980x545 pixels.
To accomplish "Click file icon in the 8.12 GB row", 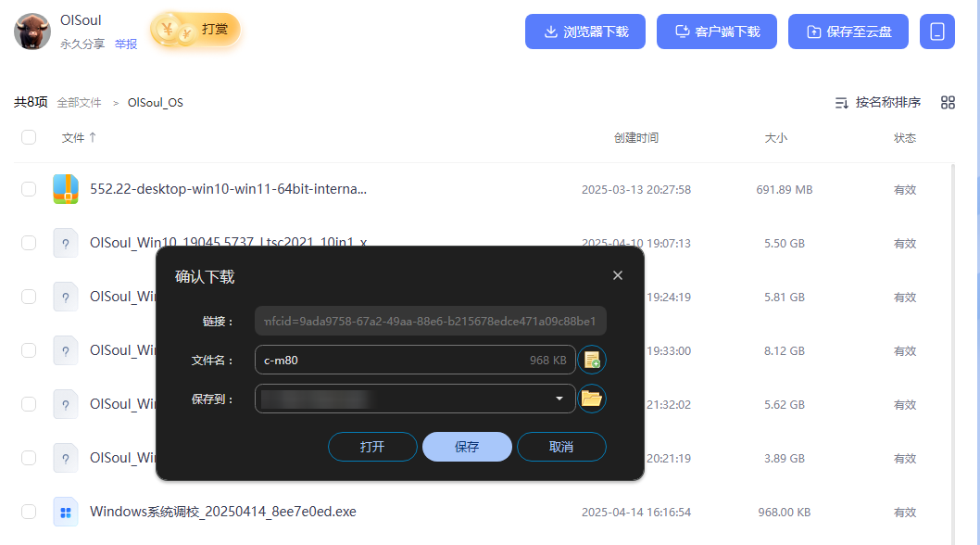I will (66, 350).
